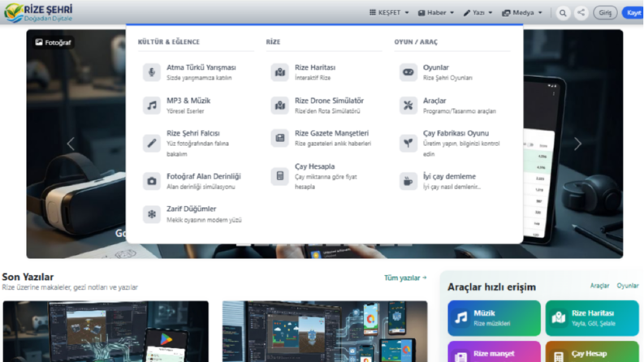Open Atma Türkü Yarışması menu entry

point(196,72)
